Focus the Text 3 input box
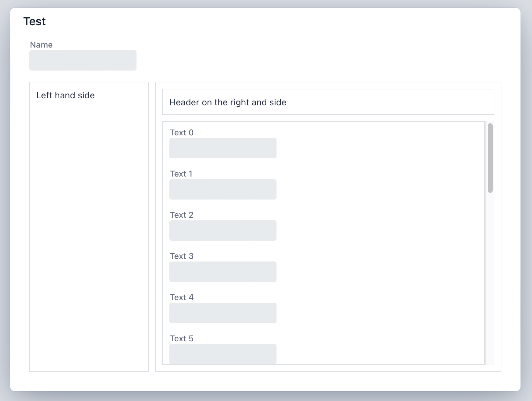532x401 pixels. [223, 272]
